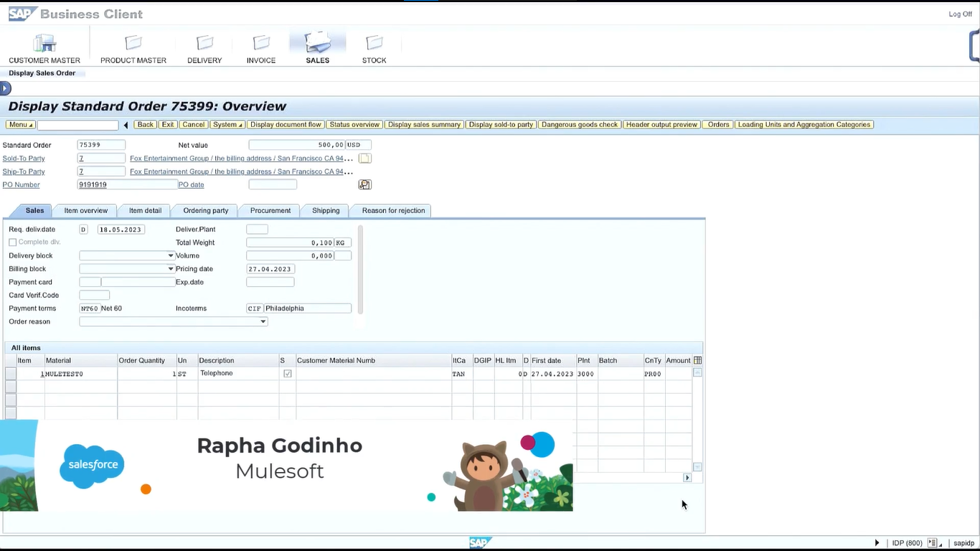The image size is (980, 551).
Task: Toggle the S checkbox in Telephone row
Action: 288,374
